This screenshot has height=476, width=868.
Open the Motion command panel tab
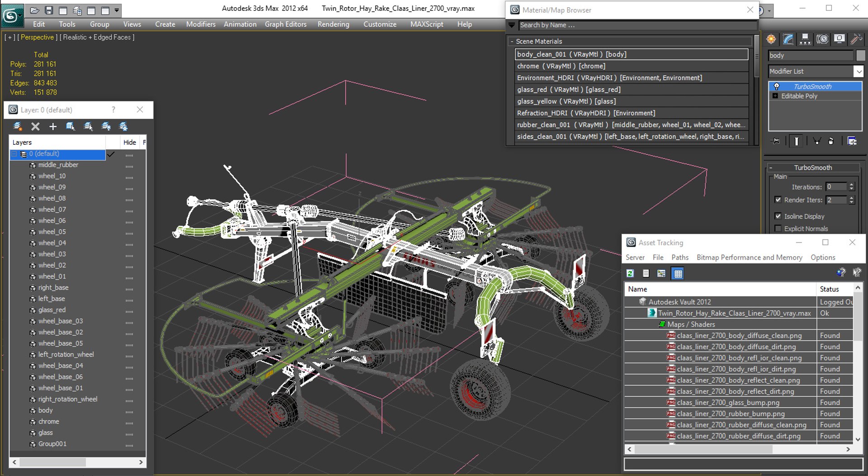[x=822, y=39]
